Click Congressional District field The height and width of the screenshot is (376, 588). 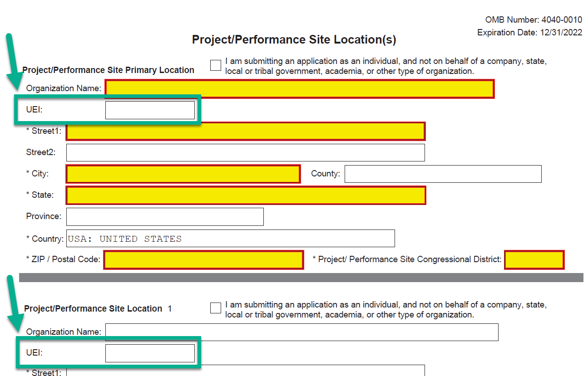(x=534, y=260)
